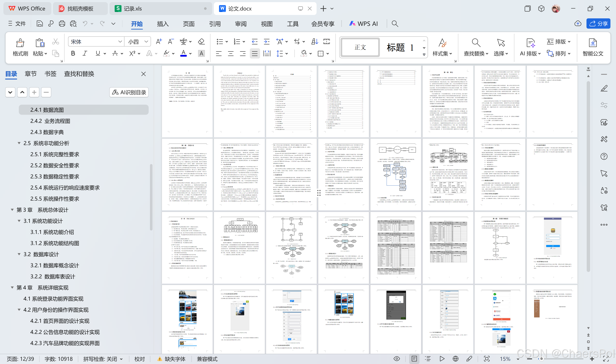Switch to the 记录.xls document tab
Image resolution: width=616 pixels, height=364 pixels.
pyautogui.click(x=161, y=9)
